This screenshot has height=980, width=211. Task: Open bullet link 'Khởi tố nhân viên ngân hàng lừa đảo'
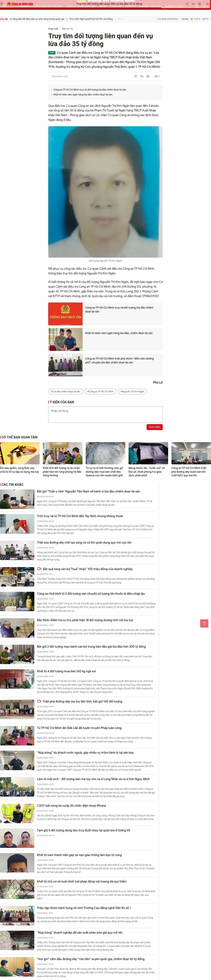click(x=83, y=94)
